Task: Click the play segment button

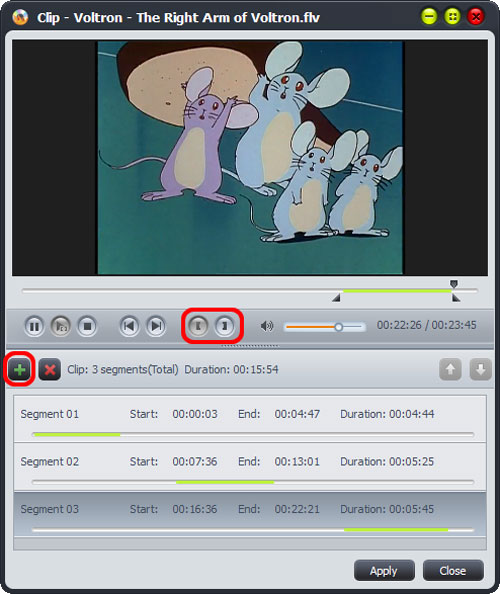Action: click(x=61, y=326)
